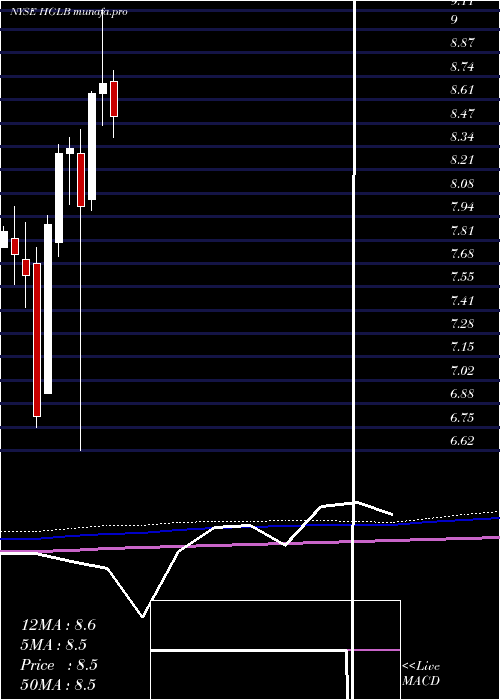Click the 7.94 price axis label
Screen dimensions: 500x700
[462, 207]
